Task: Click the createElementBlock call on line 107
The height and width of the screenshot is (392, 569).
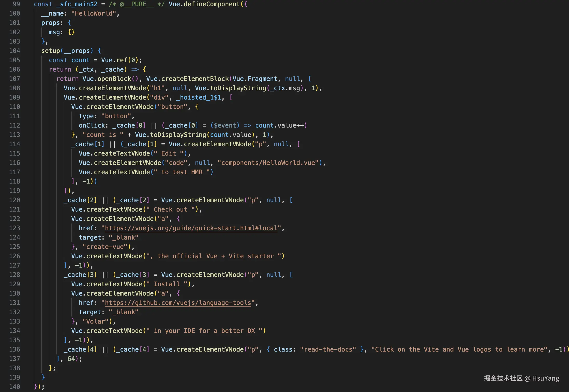Action: [195, 79]
